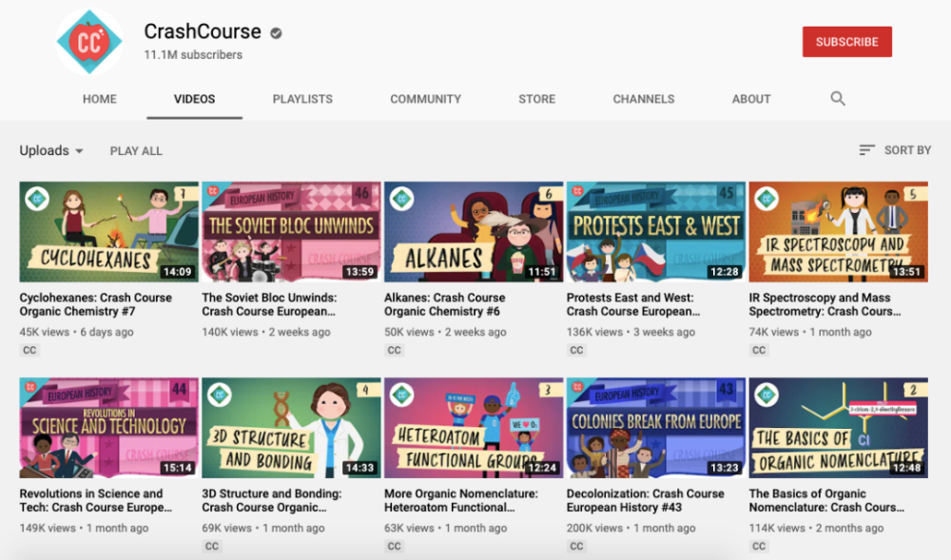Play the Basics of Organic Nomenclature thumbnail

click(838, 428)
